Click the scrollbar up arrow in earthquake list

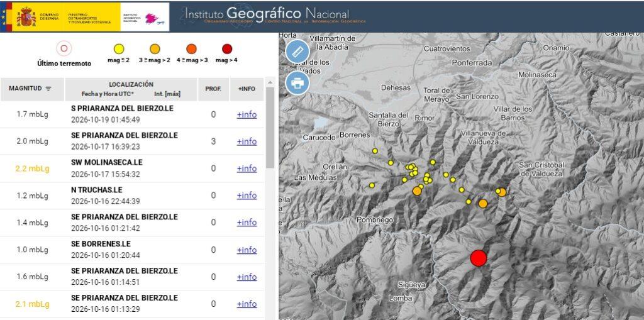click(270, 82)
